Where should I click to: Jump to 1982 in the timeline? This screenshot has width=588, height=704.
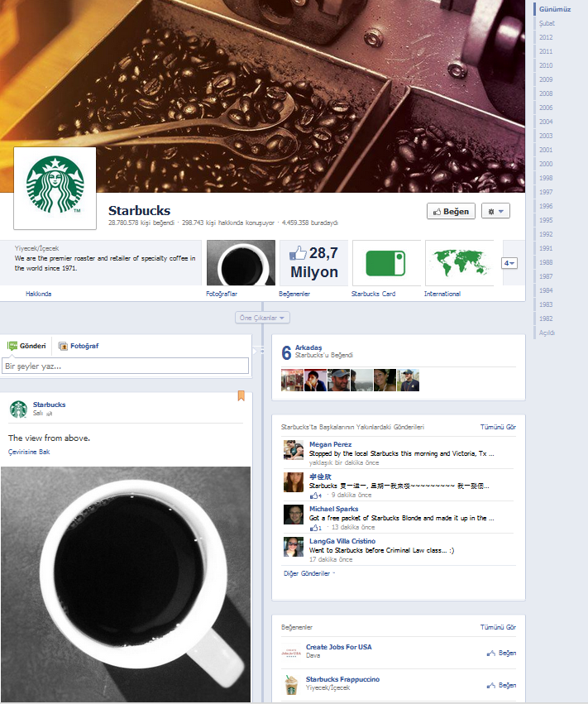pyautogui.click(x=546, y=318)
